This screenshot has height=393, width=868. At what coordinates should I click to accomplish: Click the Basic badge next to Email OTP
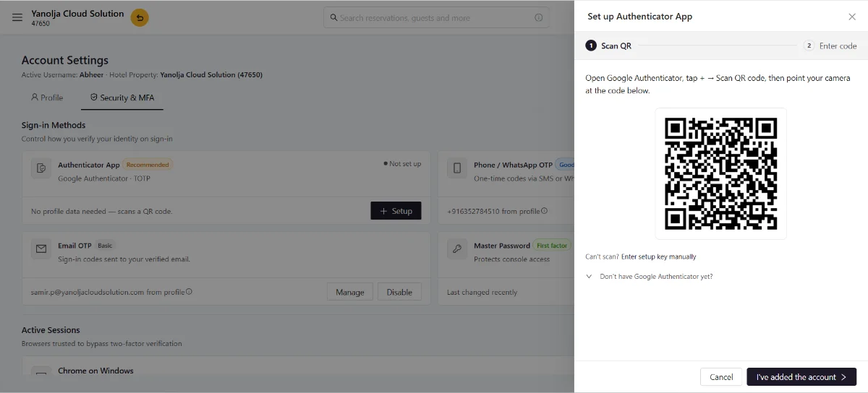point(105,246)
